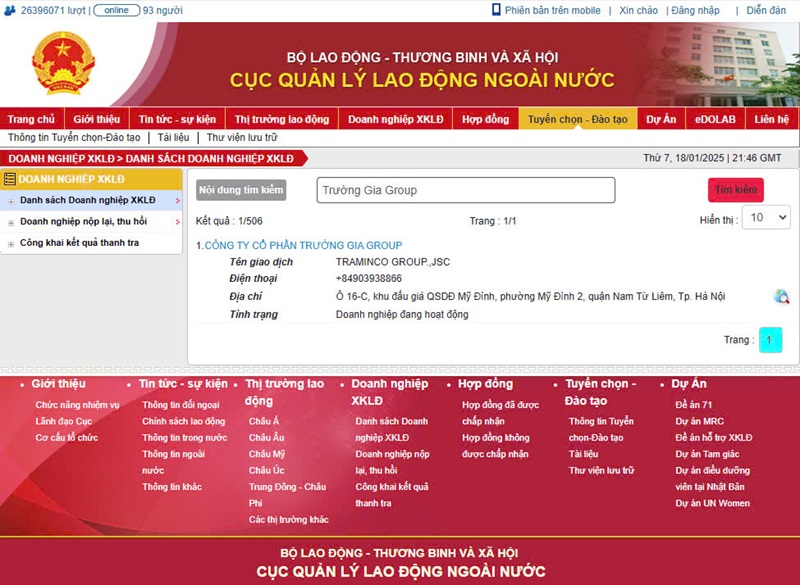Click footer link Châu Á
The image size is (800, 585).
coord(264,421)
